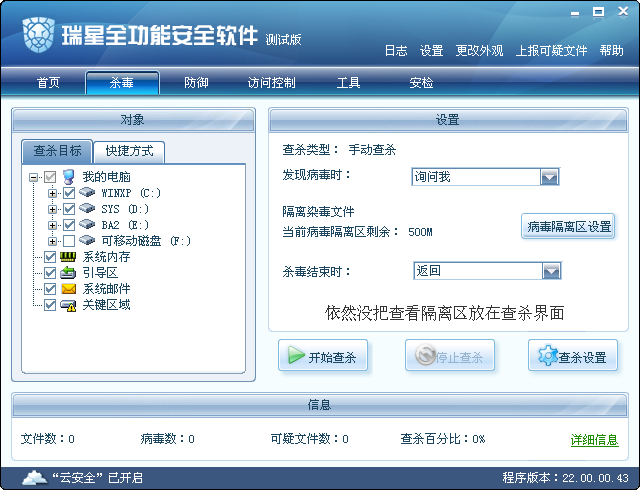Switch to the 安检 tab
This screenshot has width=640, height=490.
coord(421,82)
